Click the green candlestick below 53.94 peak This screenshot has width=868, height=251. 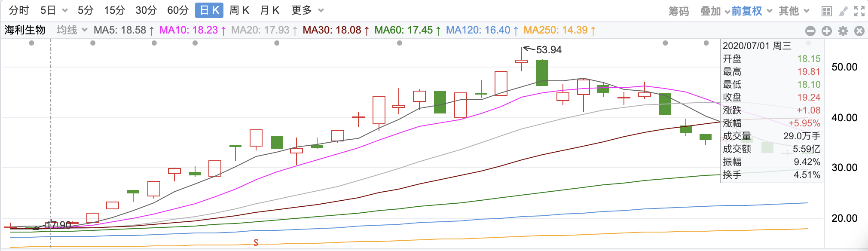tap(542, 73)
